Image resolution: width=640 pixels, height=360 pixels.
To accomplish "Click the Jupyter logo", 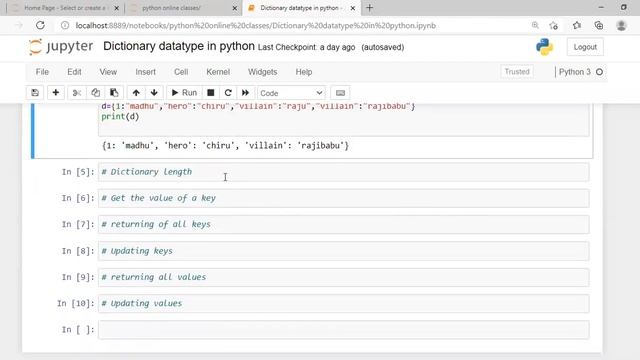I will coord(61,47).
